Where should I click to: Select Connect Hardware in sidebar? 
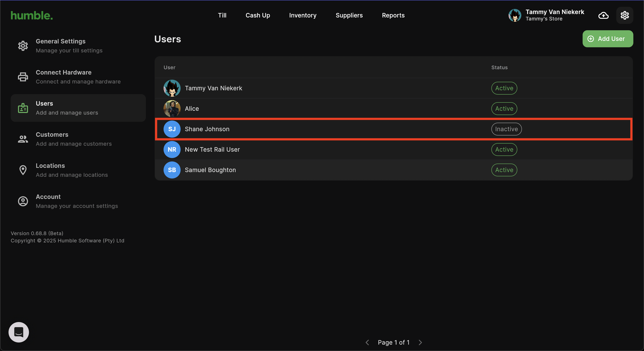pyautogui.click(x=78, y=77)
